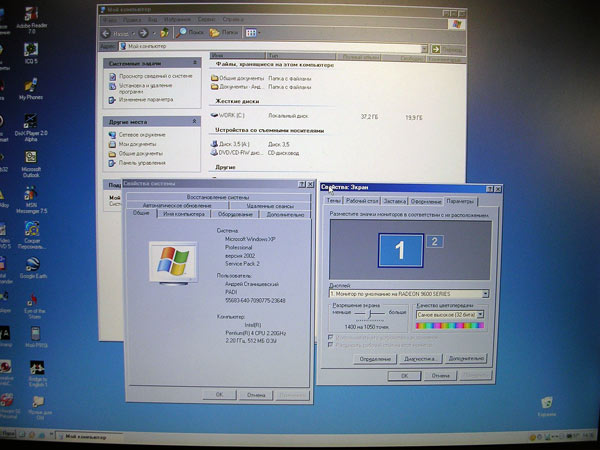600x450 pixels.
Task: Click the Разрешение экрана slider handle
Action: tap(370, 314)
